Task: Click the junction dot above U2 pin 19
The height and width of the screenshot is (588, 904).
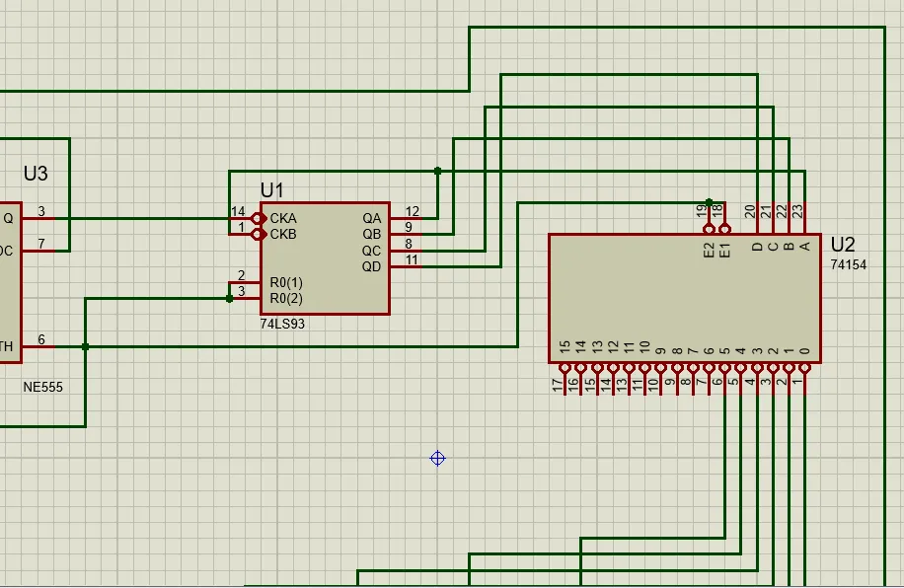Action: click(x=710, y=203)
